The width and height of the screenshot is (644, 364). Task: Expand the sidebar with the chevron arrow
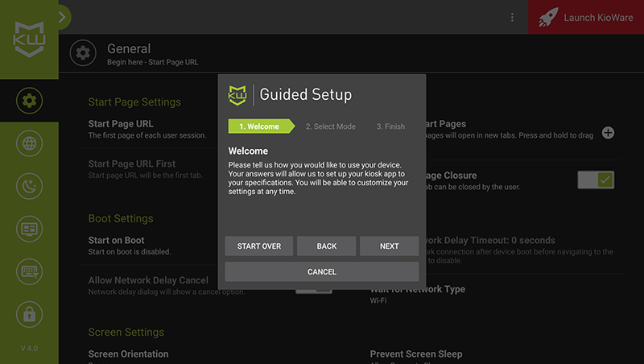pos(63,17)
